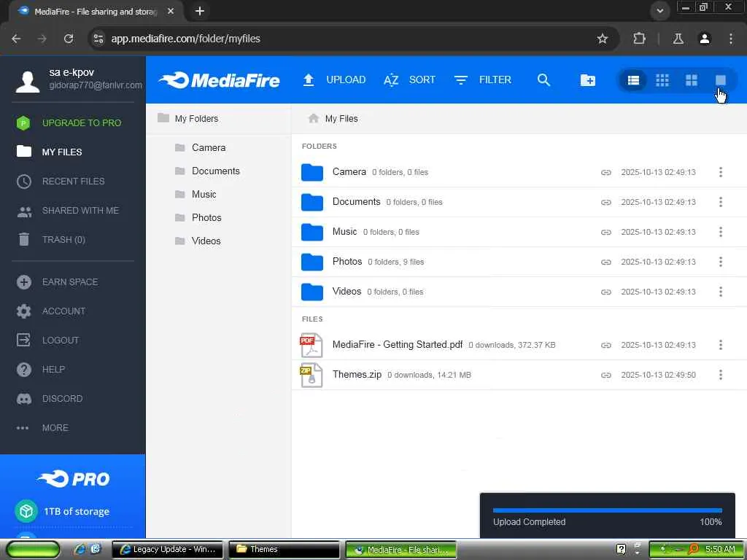The image size is (747, 560).
Task: Open three-dot menu for Themes.zip
Action: [720, 375]
